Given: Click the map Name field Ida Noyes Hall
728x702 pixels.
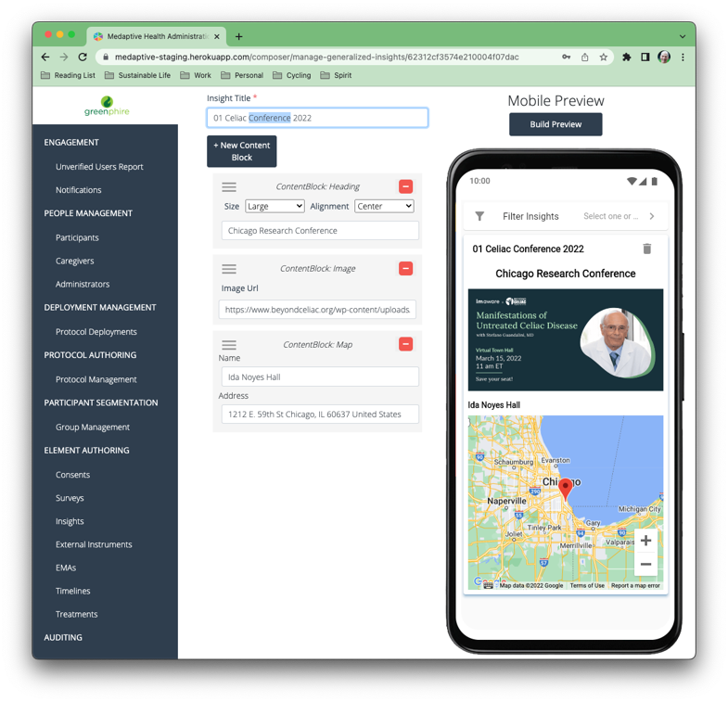Looking at the screenshot, I should [320, 377].
